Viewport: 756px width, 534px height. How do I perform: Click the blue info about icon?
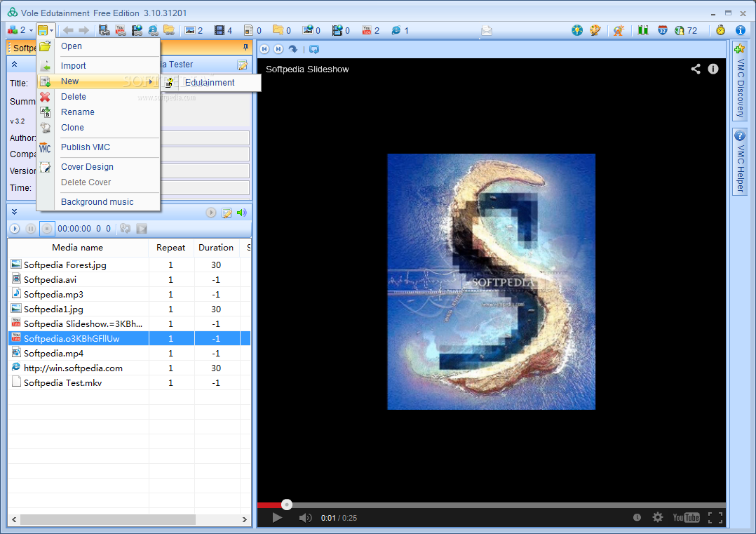[x=740, y=30]
